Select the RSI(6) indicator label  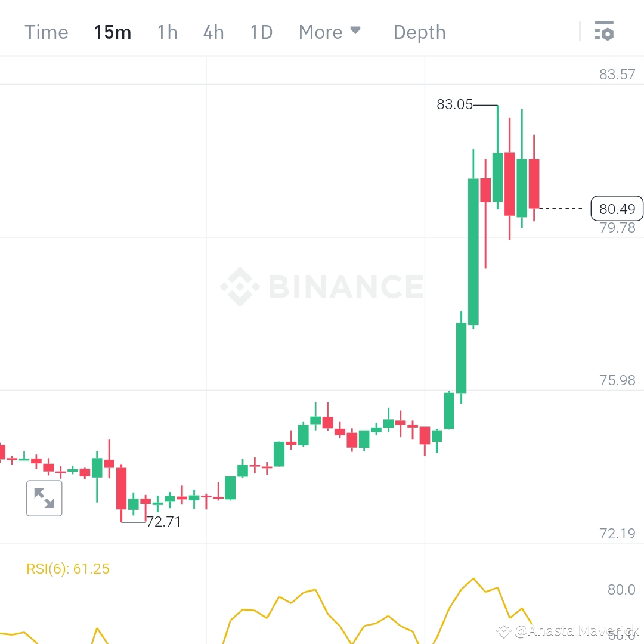click(67, 568)
